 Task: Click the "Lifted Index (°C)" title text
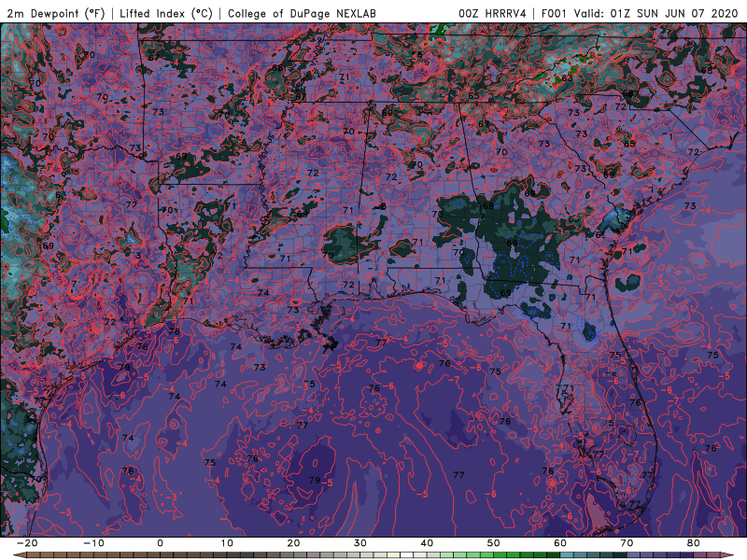pyautogui.click(x=166, y=13)
